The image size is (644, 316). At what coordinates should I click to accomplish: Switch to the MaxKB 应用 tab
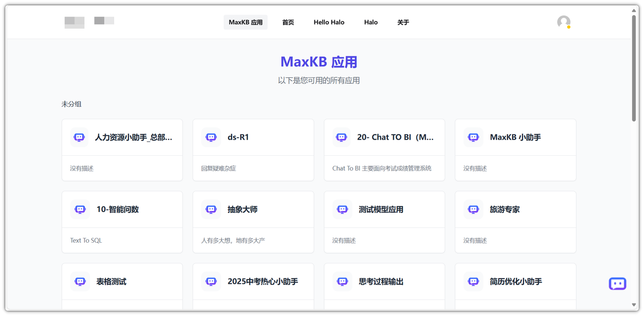tap(246, 22)
